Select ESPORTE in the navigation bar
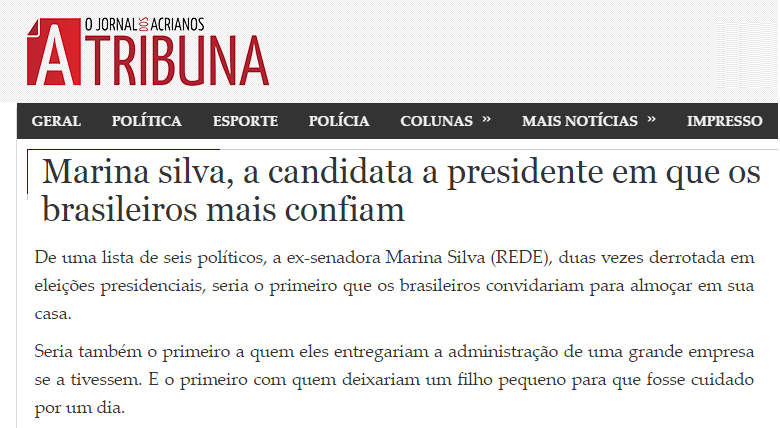This screenshot has width=780, height=428. (245, 121)
